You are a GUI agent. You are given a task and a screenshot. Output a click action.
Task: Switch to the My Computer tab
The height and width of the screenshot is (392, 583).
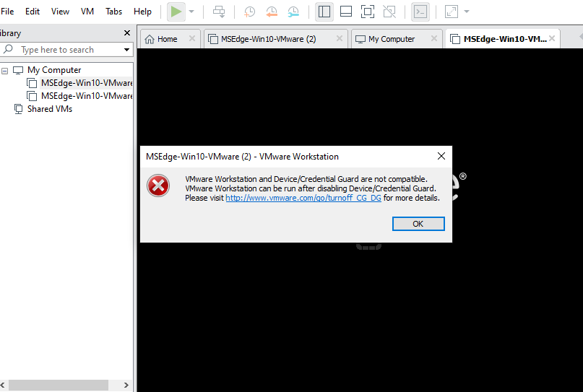(x=392, y=39)
